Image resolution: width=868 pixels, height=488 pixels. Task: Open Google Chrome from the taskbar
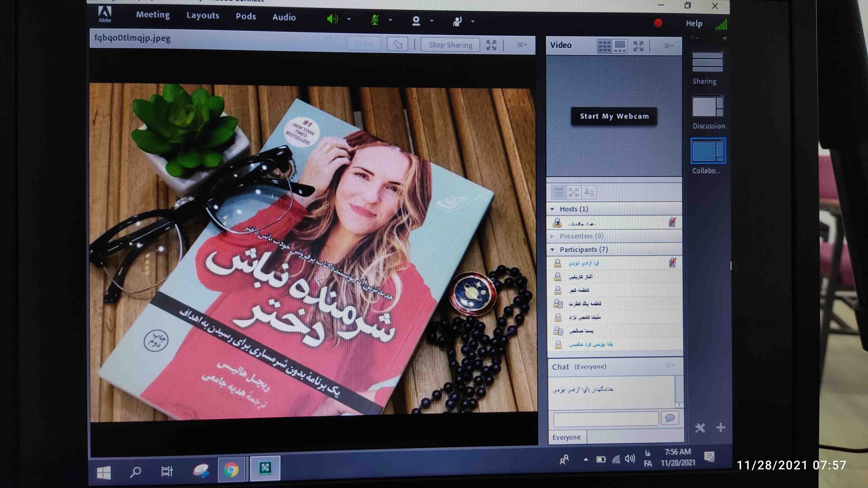[231, 469]
